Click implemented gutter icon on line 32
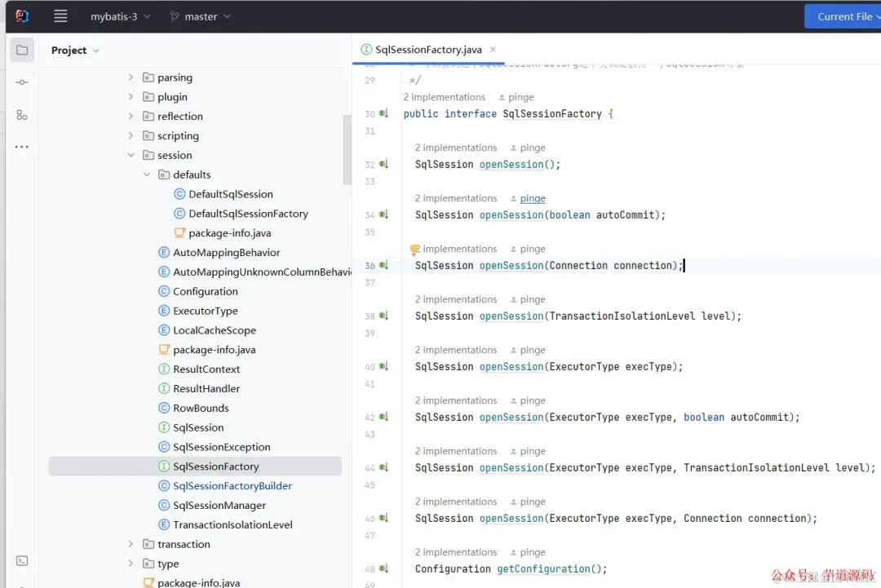Screen dimensions: 881x588 (x=383, y=164)
